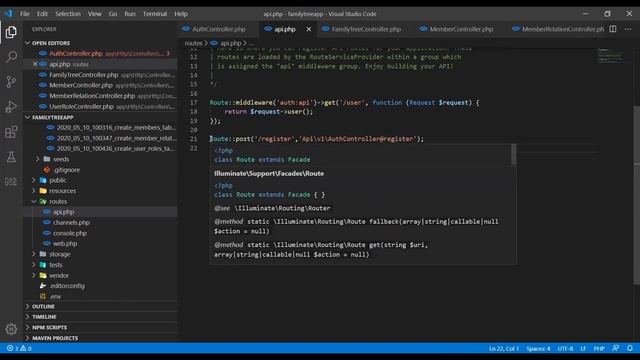Collapse the Open Editors section

click(x=51, y=43)
